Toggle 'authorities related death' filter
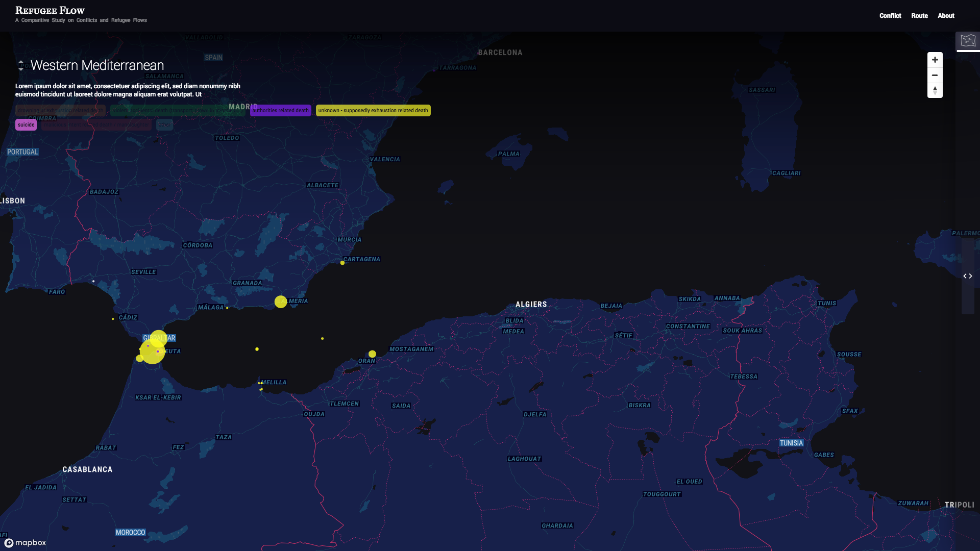980x551 pixels. pyautogui.click(x=280, y=110)
